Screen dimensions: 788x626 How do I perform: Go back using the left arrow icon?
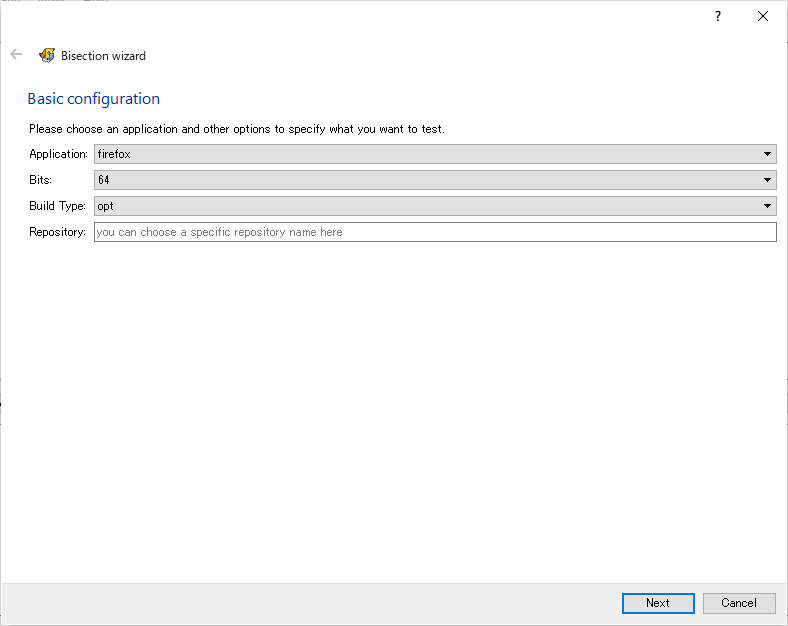tap(16, 54)
